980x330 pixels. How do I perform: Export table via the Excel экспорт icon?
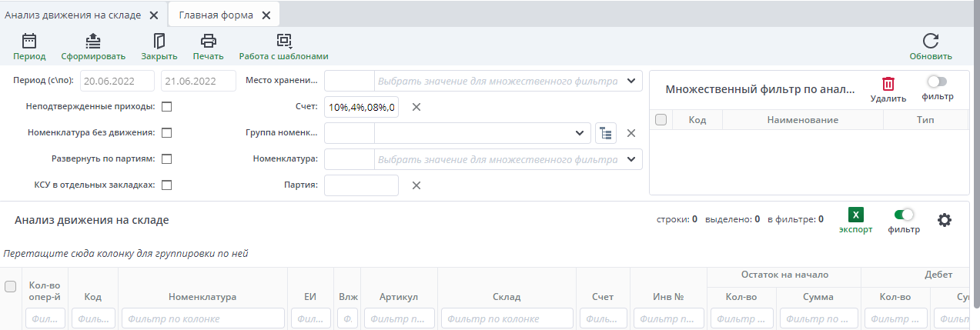pos(855,215)
